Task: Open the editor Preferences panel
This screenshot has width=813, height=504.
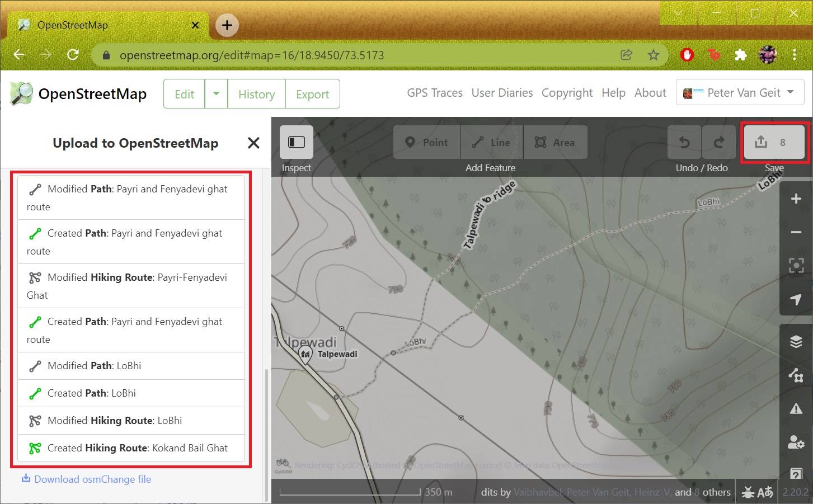Action: click(796, 442)
